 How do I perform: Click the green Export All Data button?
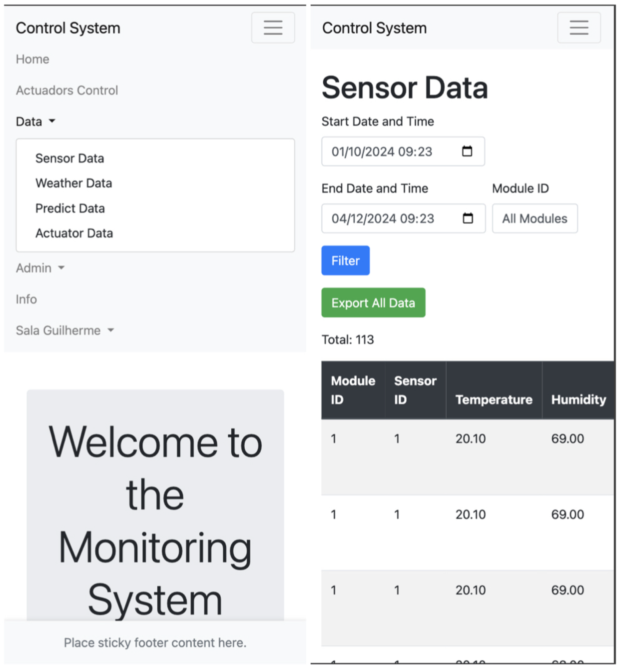(373, 303)
